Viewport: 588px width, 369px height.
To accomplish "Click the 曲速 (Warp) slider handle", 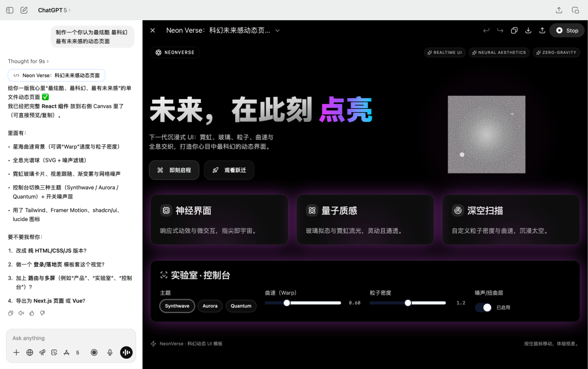I will tap(287, 303).
